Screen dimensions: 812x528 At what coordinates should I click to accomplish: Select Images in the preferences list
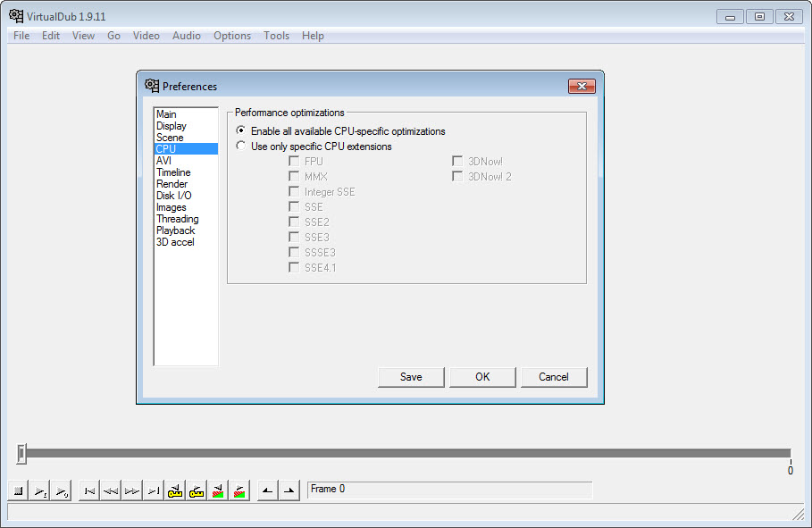[186, 207]
